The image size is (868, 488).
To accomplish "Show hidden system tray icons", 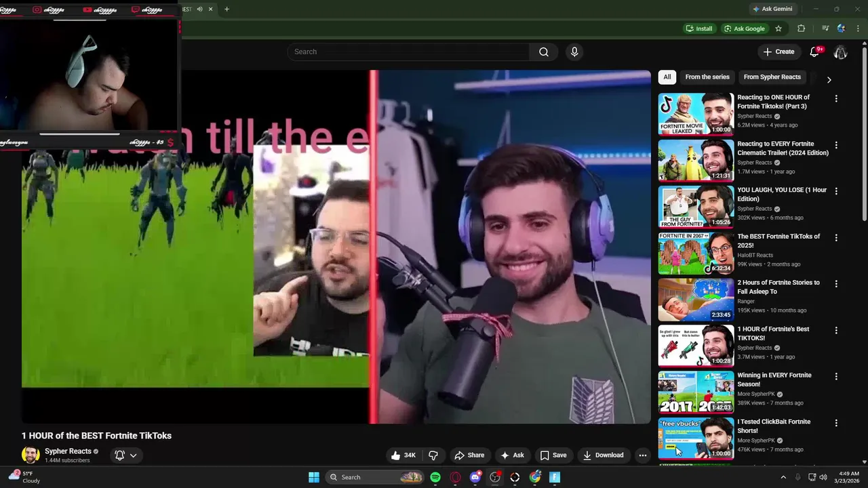I will coord(783,477).
